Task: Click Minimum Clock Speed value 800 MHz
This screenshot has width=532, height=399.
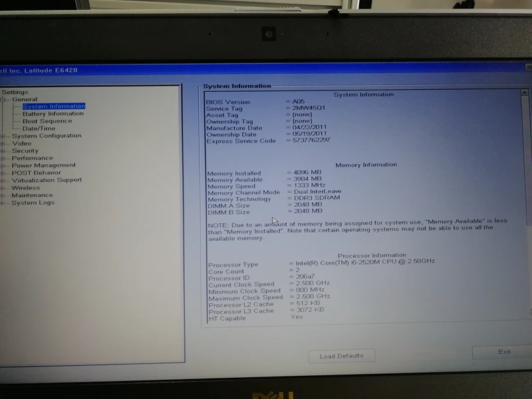Action: pos(310,290)
